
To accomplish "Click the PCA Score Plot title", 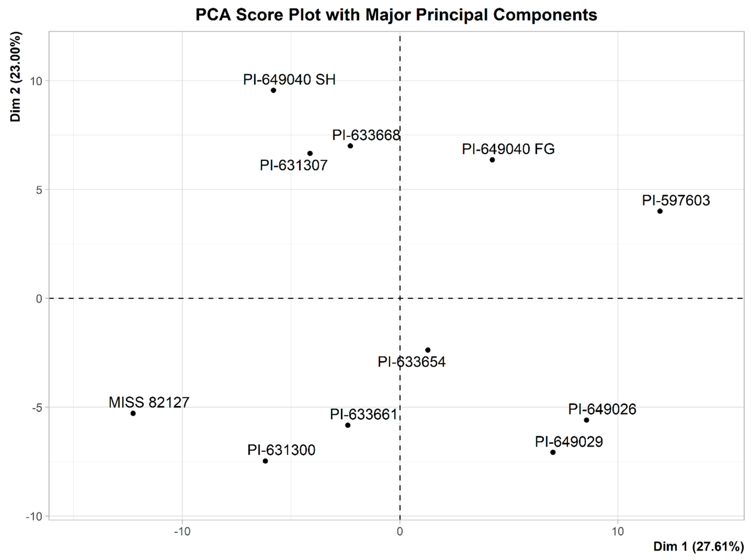I will pos(396,15).
